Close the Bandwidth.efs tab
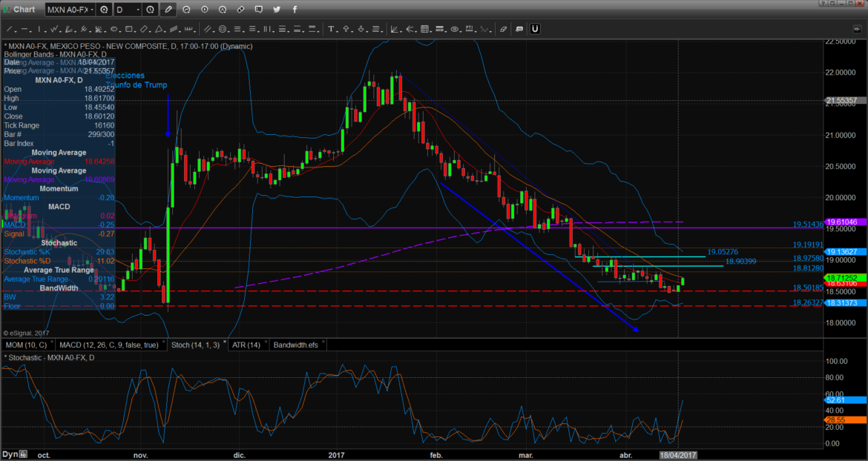The height and width of the screenshot is (461, 868). (323, 342)
